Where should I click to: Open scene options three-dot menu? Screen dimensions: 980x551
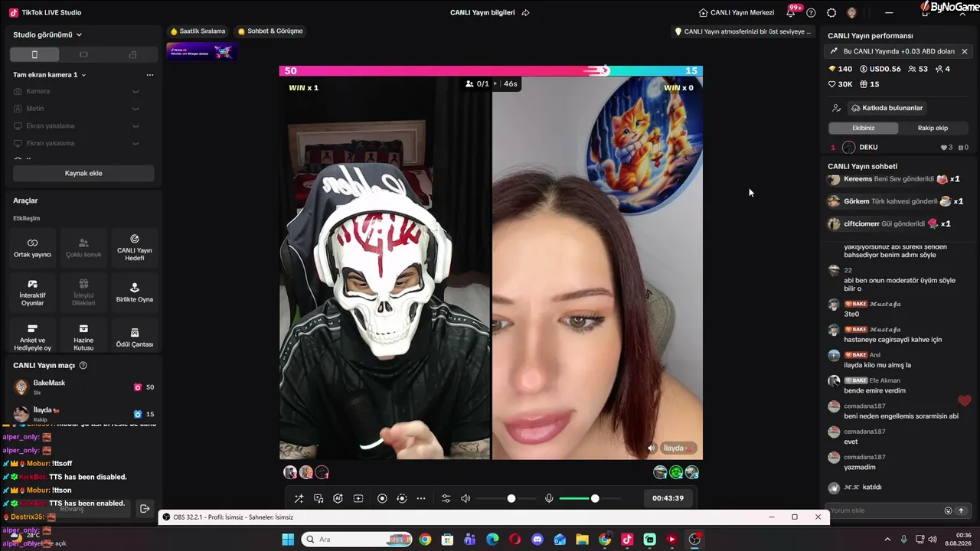[150, 75]
